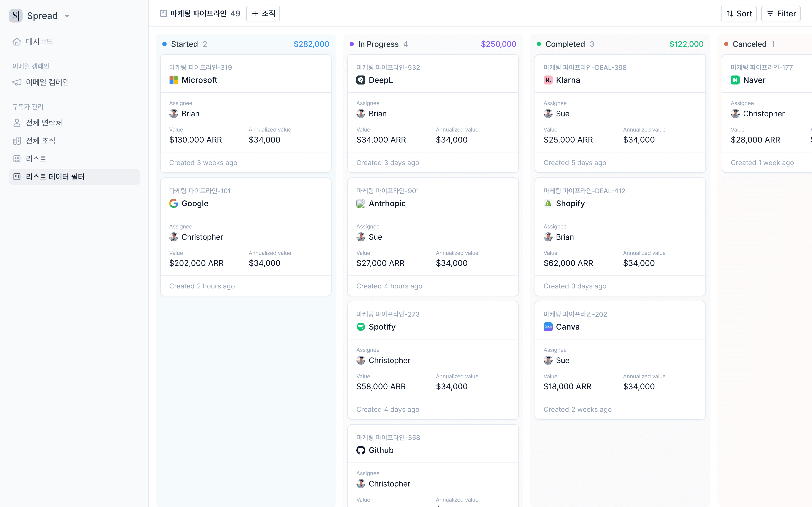Open the Sort options
The height and width of the screenshot is (507, 812).
coord(739,14)
